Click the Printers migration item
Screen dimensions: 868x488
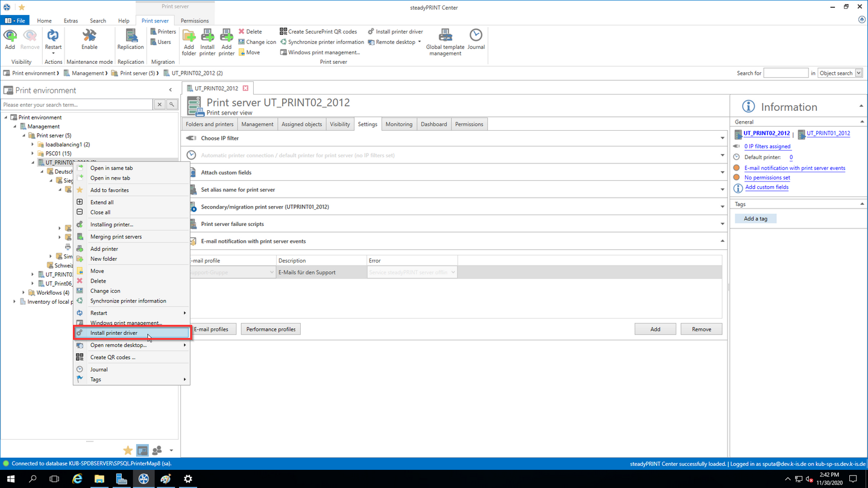tap(163, 31)
